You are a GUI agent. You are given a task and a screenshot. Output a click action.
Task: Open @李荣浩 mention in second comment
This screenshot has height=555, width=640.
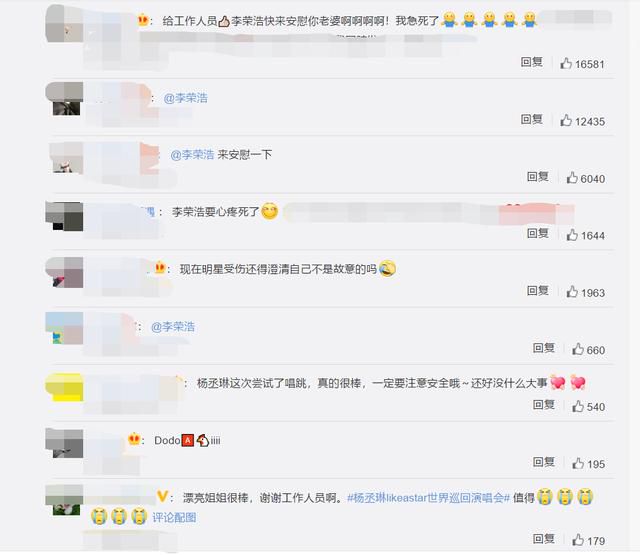tap(185, 98)
